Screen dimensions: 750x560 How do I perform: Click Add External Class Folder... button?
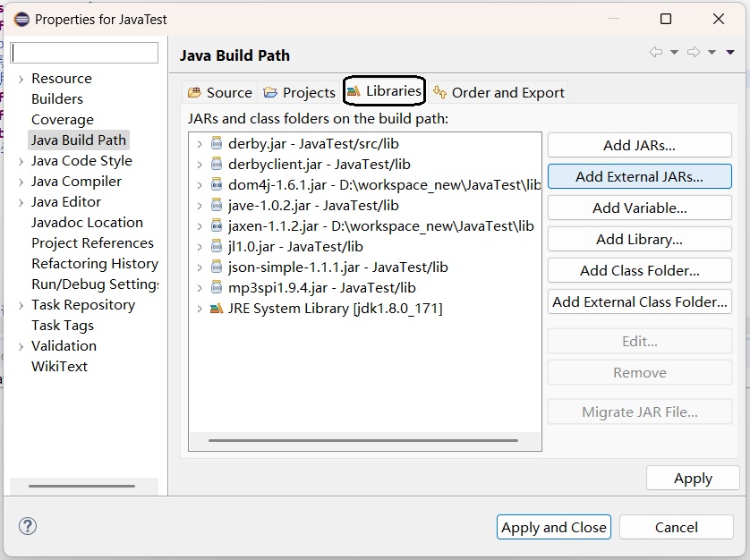click(x=640, y=301)
